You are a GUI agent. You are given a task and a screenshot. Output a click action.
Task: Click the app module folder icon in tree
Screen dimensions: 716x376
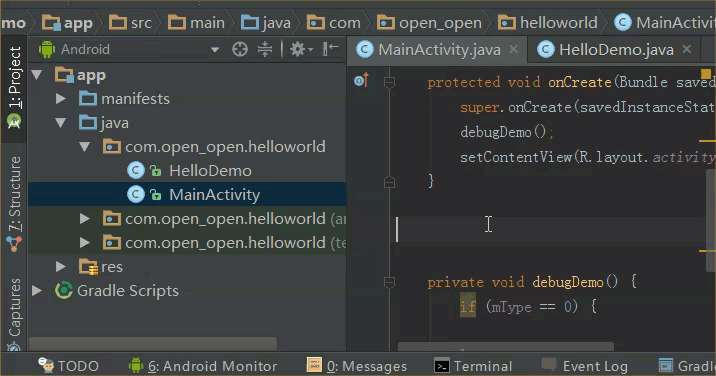(x=64, y=75)
